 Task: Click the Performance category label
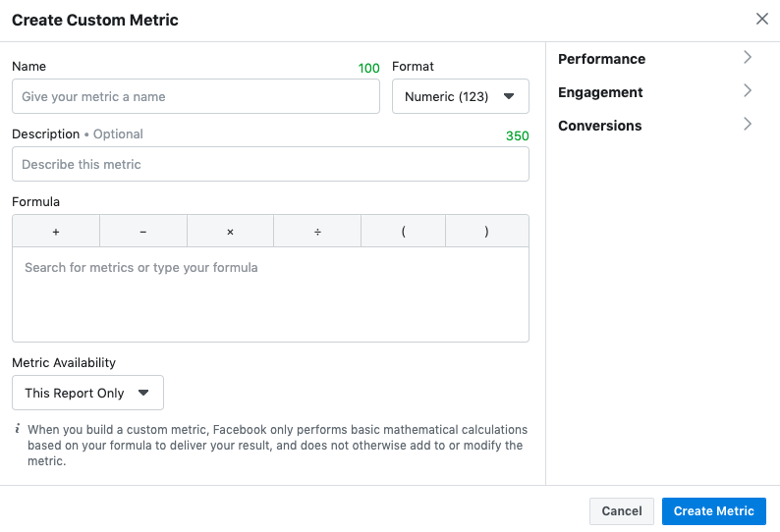click(601, 59)
